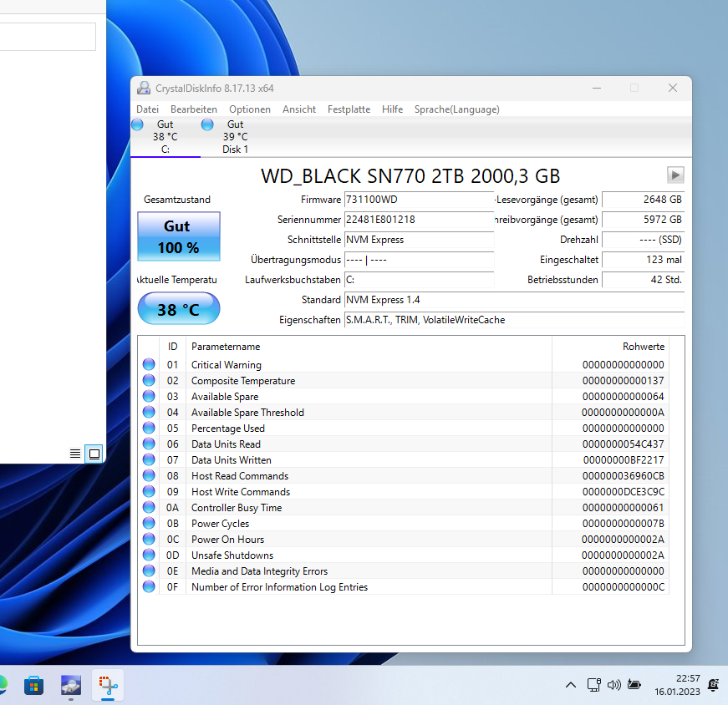Click the Gut 100 % health status button
Screen dimensions: 728x705
coord(179,236)
